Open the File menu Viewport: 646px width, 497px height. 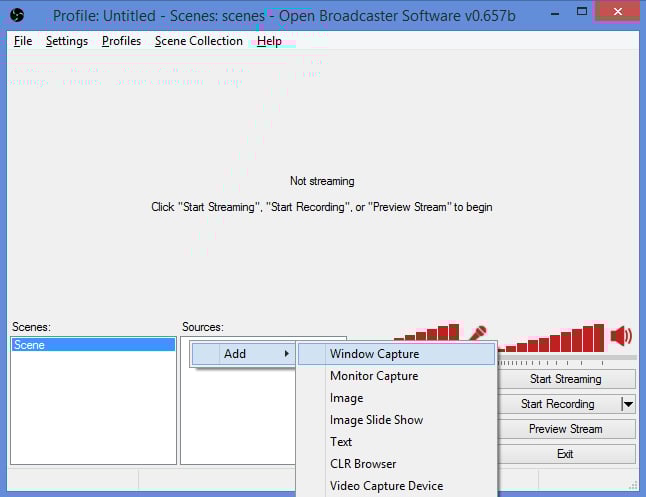pyautogui.click(x=23, y=41)
